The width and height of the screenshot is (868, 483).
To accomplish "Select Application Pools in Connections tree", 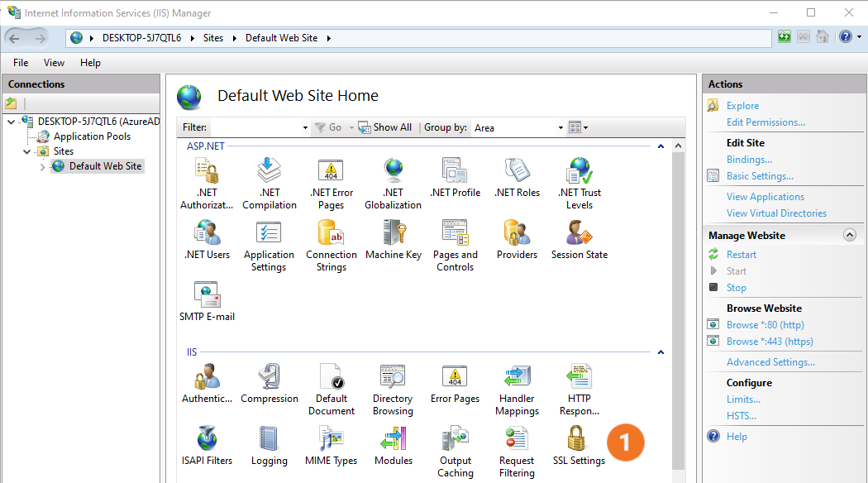I will click(92, 136).
